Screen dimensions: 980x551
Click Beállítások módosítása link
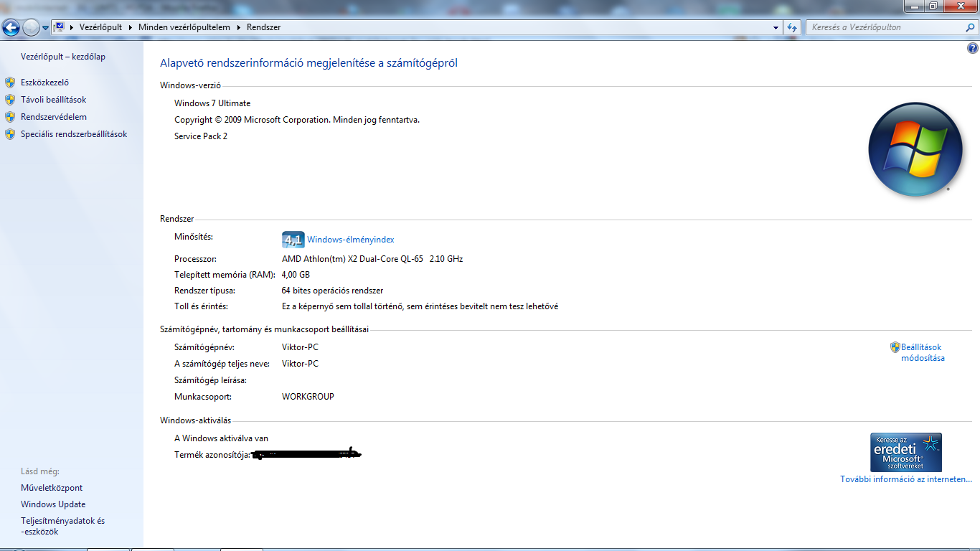923,352
